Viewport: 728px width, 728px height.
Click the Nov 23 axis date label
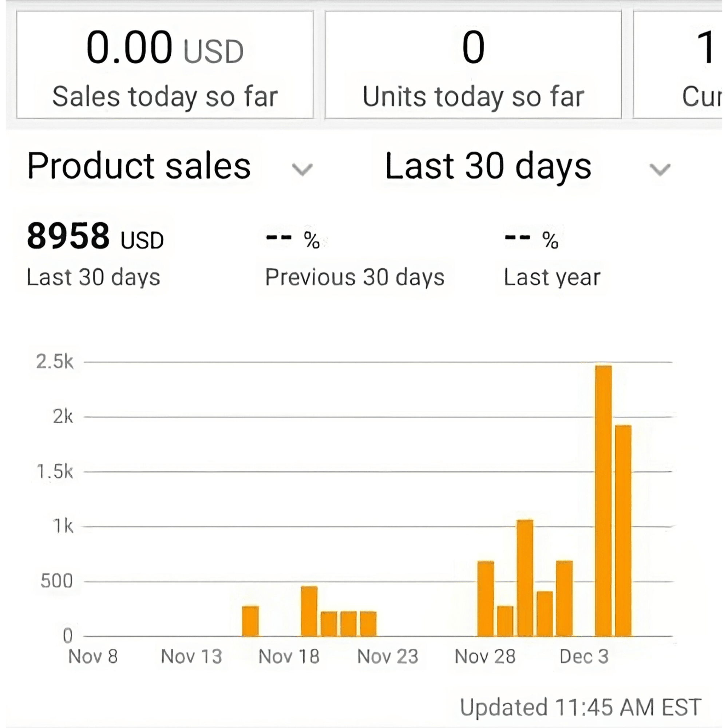pos(387,657)
